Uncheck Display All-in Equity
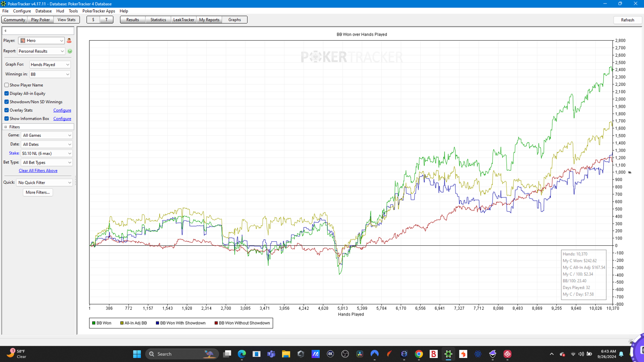644x362 pixels. 7,93
